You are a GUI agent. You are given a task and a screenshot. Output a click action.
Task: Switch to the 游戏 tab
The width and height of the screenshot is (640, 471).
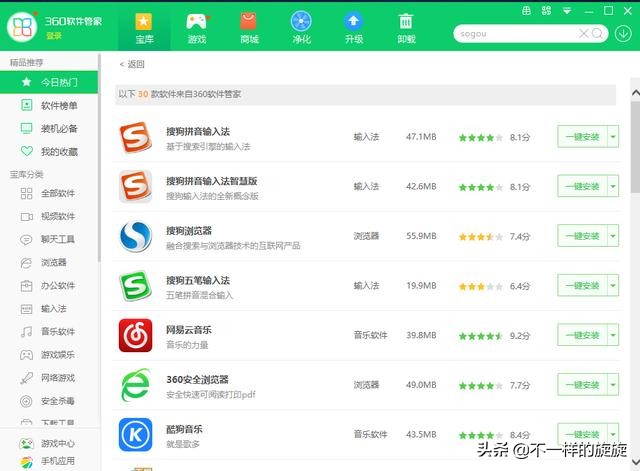coord(197,28)
